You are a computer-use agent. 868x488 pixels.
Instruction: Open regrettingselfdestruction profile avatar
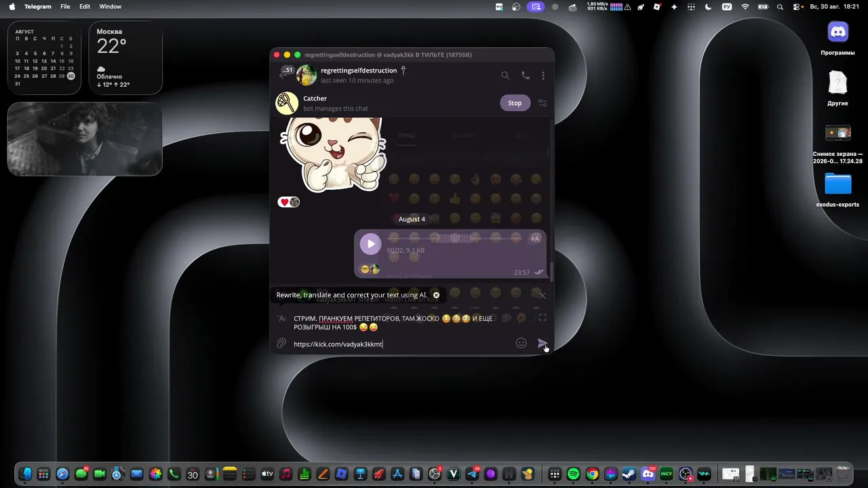pyautogui.click(x=307, y=75)
